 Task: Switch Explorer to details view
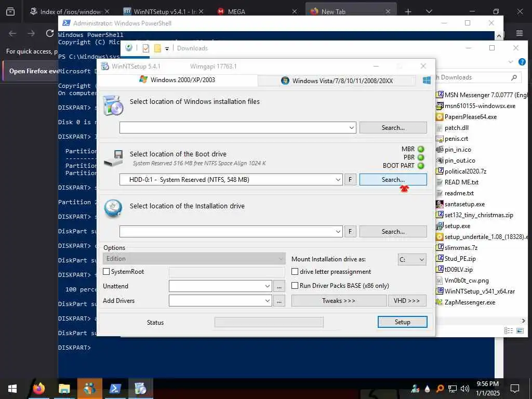coord(508,330)
